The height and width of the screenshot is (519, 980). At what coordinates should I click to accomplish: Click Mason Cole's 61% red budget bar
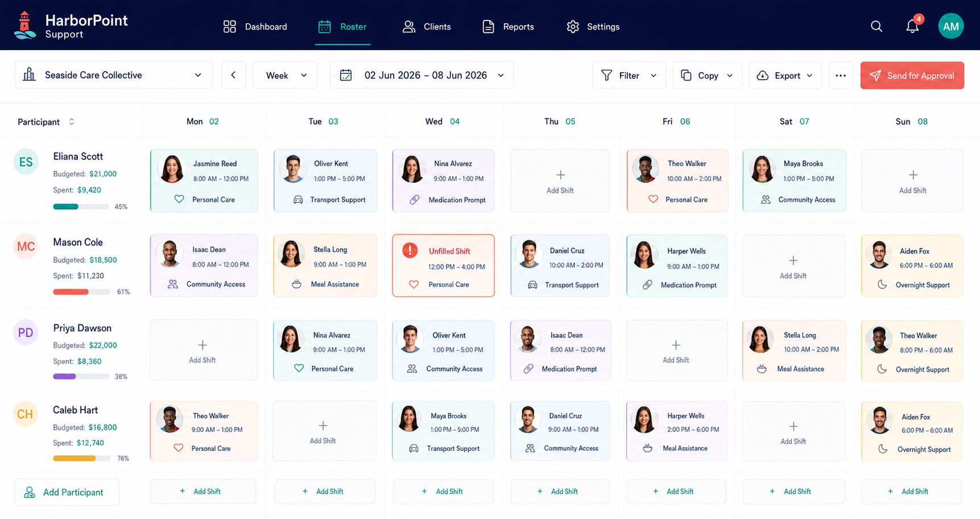coord(81,292)
